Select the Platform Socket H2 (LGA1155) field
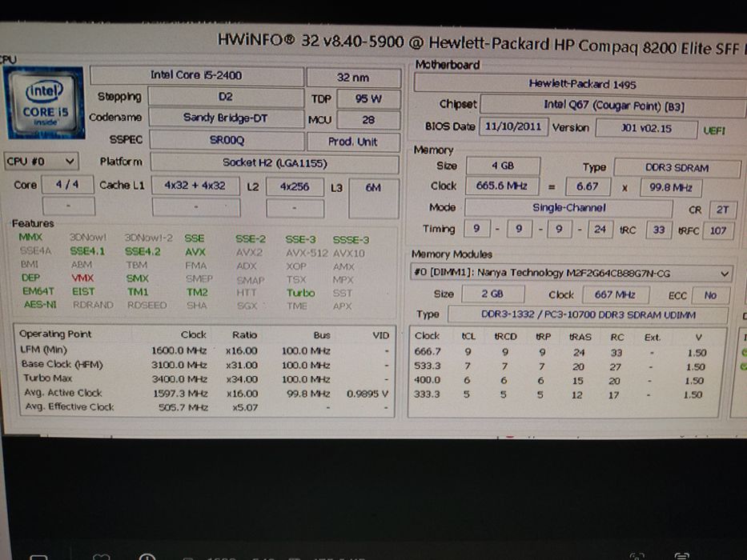747x560 pixels. click(275, 163)
